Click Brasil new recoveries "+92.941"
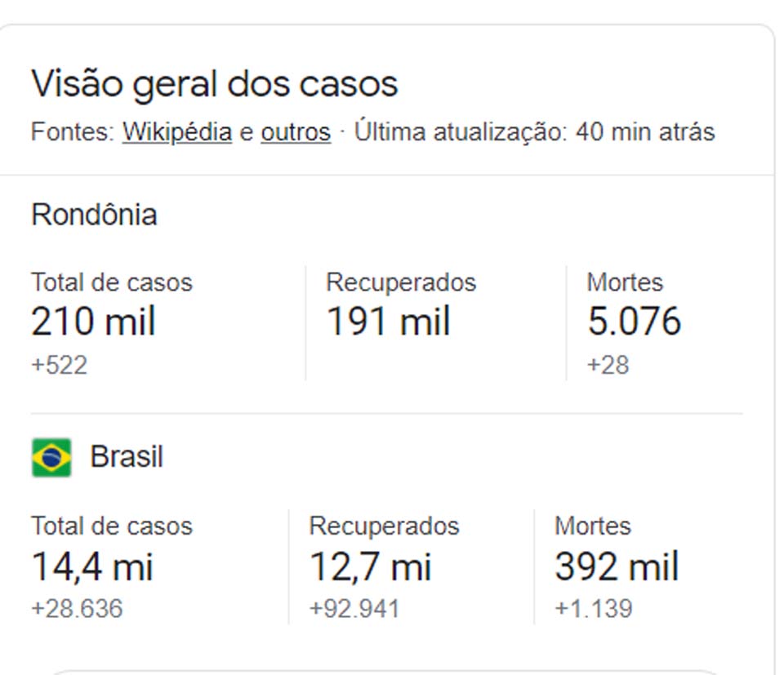Image resolution: width=784 pixels, height=675 pixels. click(x=354, y=609)
